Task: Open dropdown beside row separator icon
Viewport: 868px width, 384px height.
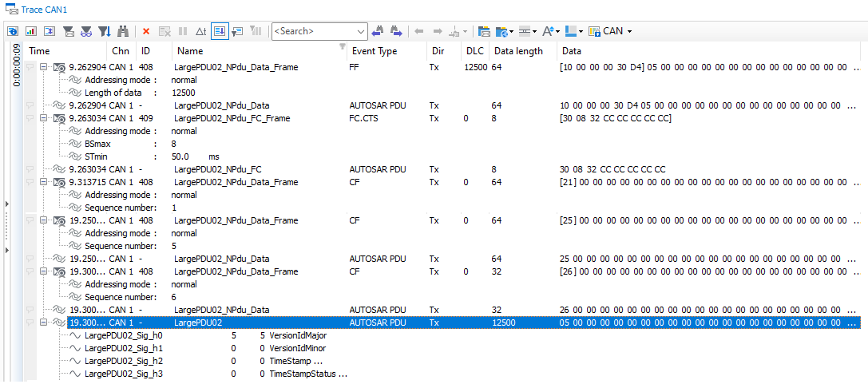Action: tap(535, 32)
